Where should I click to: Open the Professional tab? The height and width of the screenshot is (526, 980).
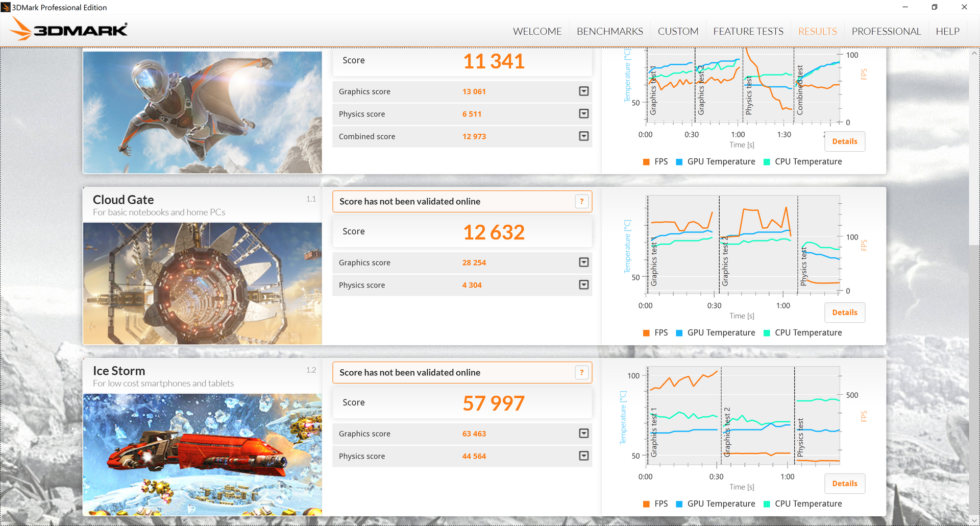coord(886,32)
